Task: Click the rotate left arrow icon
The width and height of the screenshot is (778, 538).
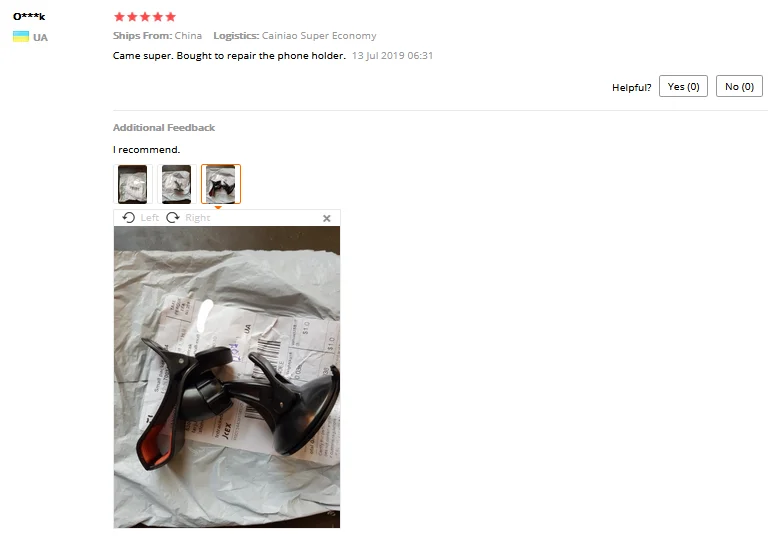Action: coord(129,217)
